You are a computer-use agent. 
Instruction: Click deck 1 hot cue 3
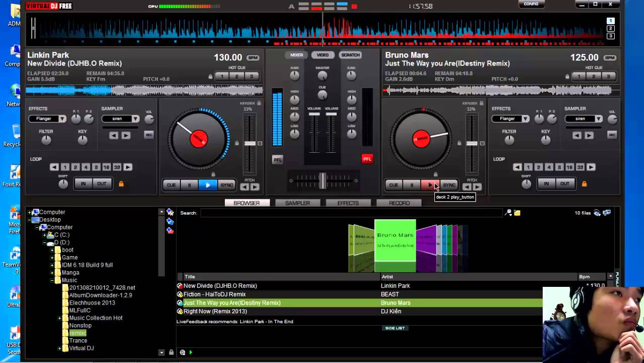251,77
